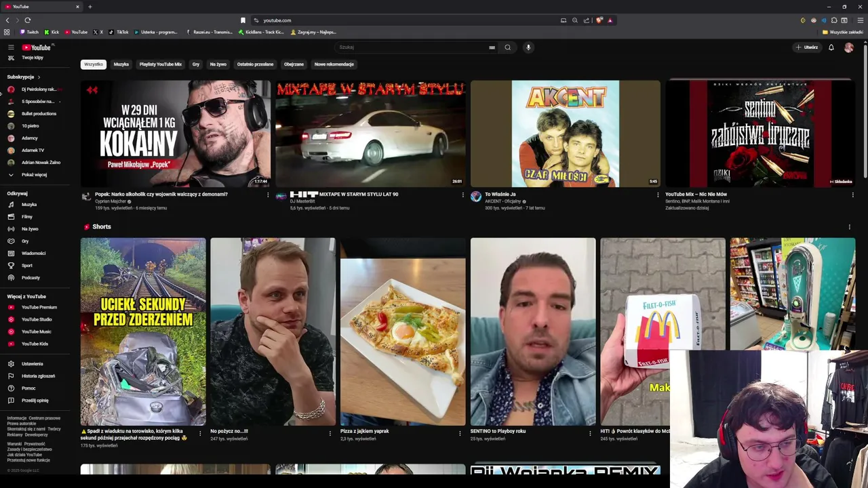
Task: Reload the page in the browser
Action: [x=27, y=20]
